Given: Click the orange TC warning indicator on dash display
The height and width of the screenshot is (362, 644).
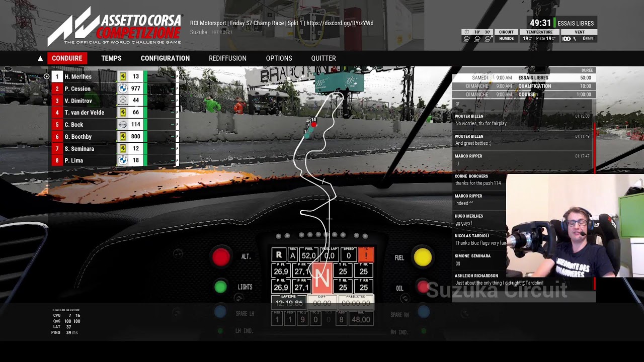Looking at the screenshot, I should pyautogui.click(x=366, y=254).
